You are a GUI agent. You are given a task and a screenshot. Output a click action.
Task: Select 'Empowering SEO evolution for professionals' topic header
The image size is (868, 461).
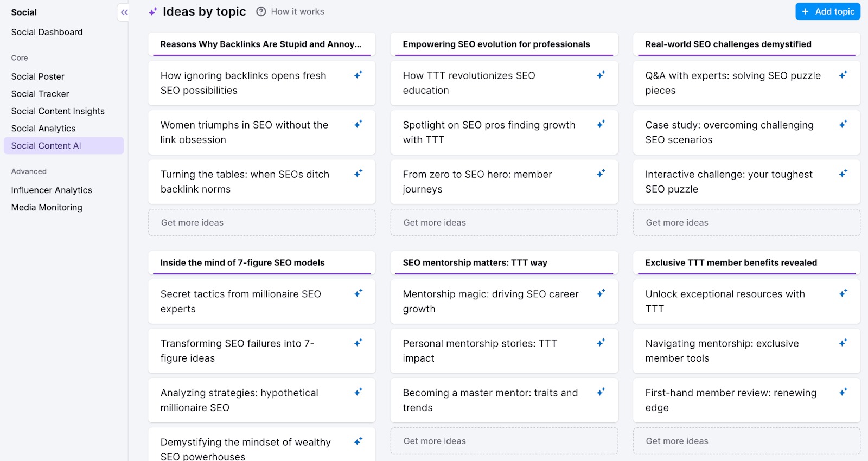point(496,44)
